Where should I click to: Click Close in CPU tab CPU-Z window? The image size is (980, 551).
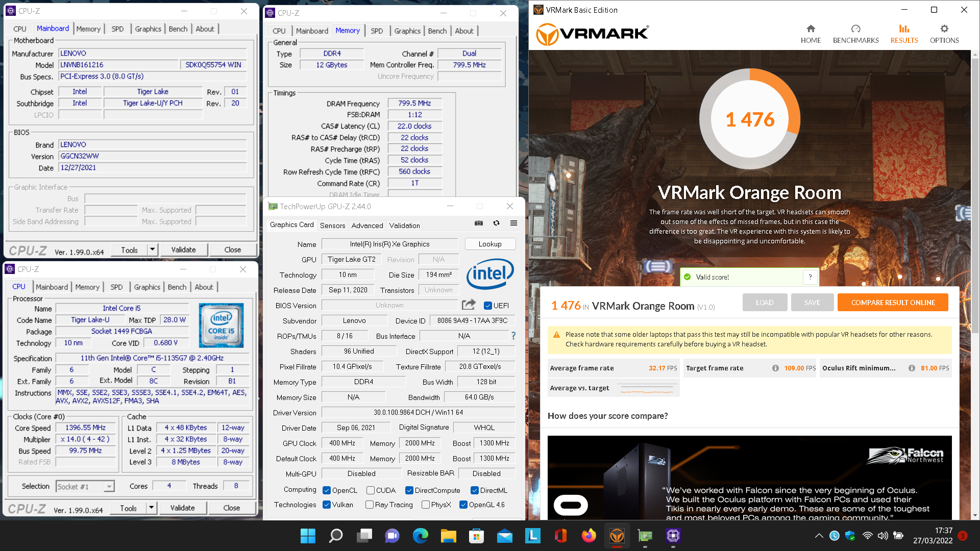tap(231, 508)
